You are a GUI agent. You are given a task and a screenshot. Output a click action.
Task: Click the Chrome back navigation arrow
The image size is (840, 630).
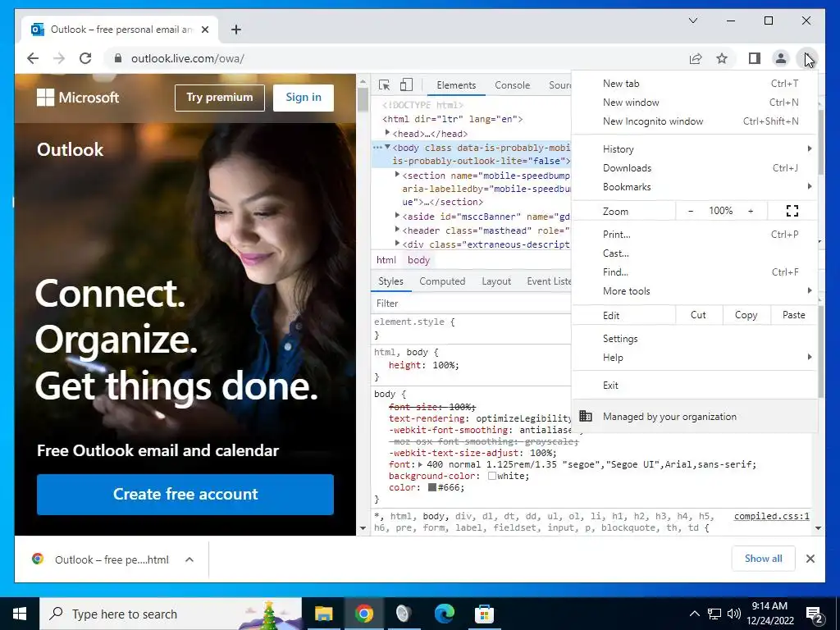click(x=33, y=58)
